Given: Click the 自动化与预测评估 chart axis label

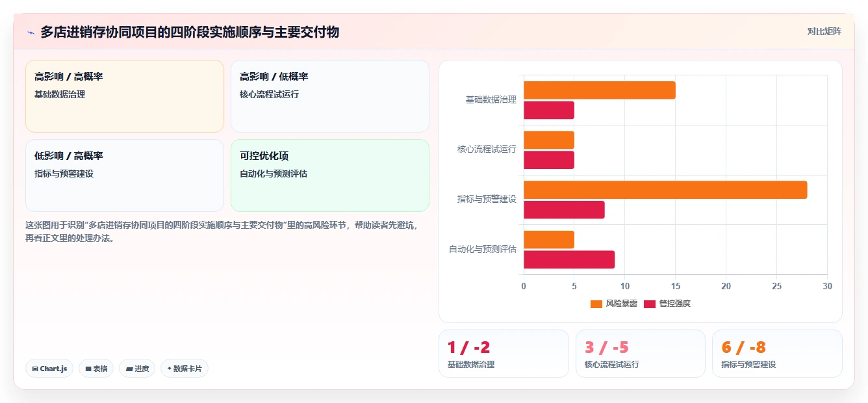Looking at the screenshot, I should (x=483, y=249).
